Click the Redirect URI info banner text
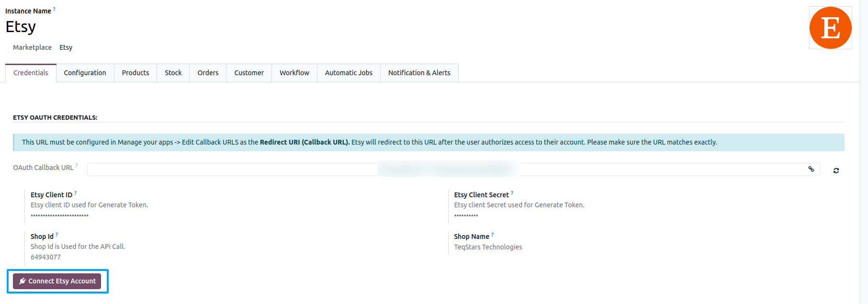 click(370, 142)
